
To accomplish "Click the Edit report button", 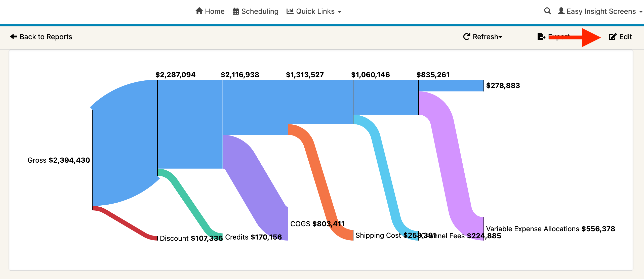I will click(625, 37).
